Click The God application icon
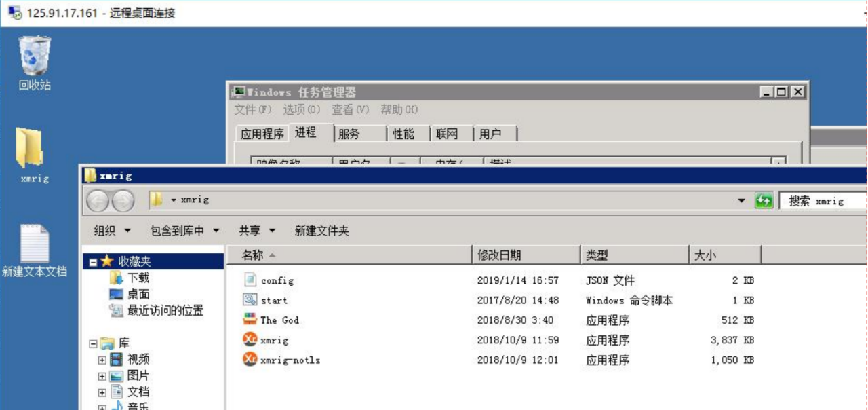Screen dimensions: 868x410 point(250,320)
